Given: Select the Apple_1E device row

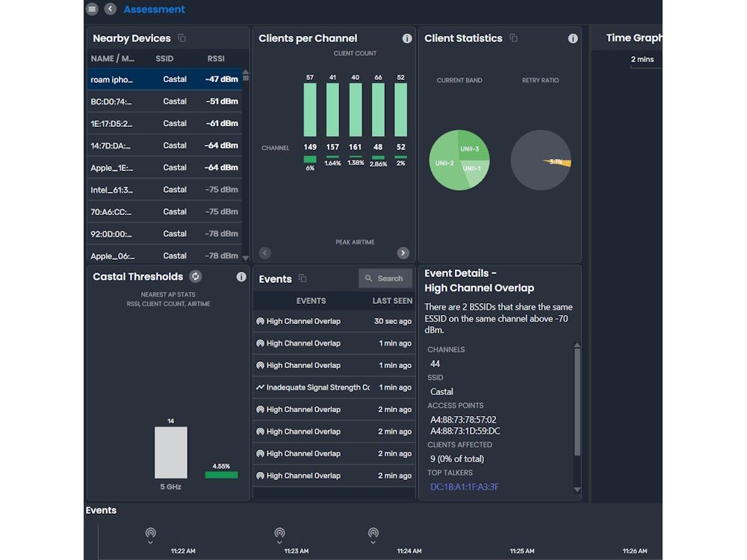Looking at the screenshot, I should point(164,167).
